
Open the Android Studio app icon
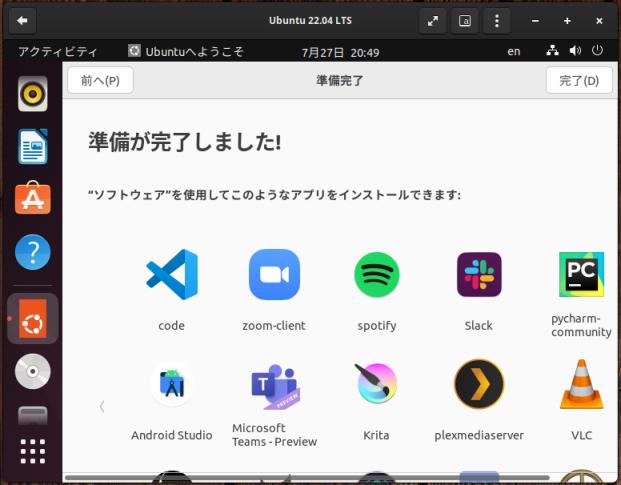[x=172, y=384]
